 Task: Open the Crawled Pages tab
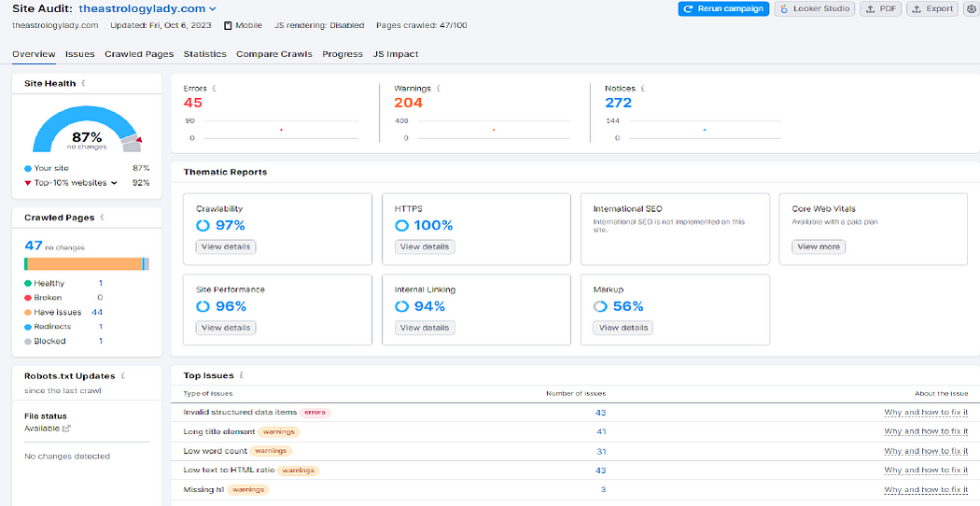click(x=139, y=54)
